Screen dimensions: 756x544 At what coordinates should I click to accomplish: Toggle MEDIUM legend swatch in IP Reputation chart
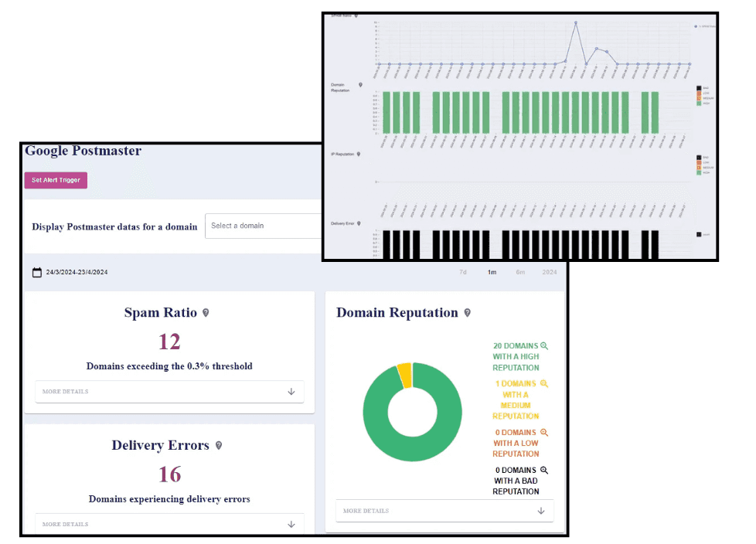pos(699,168)
